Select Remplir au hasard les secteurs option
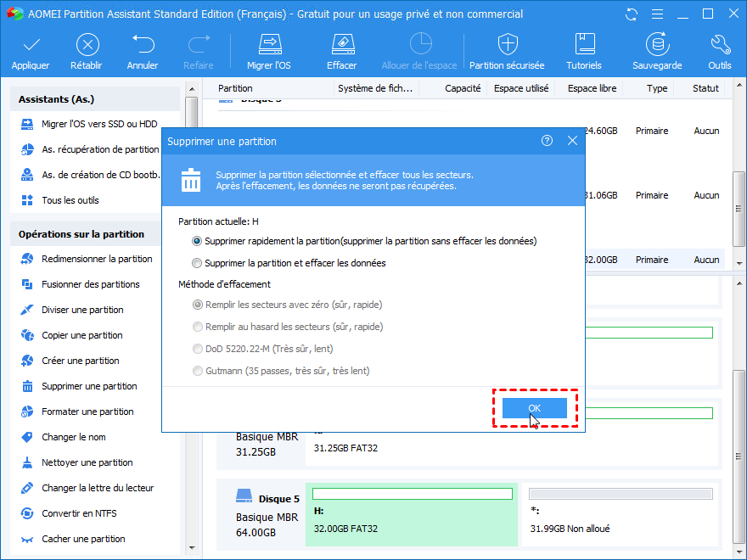Image resolution: width=747 pixels, height=560 pixels. tap(197, 327)
